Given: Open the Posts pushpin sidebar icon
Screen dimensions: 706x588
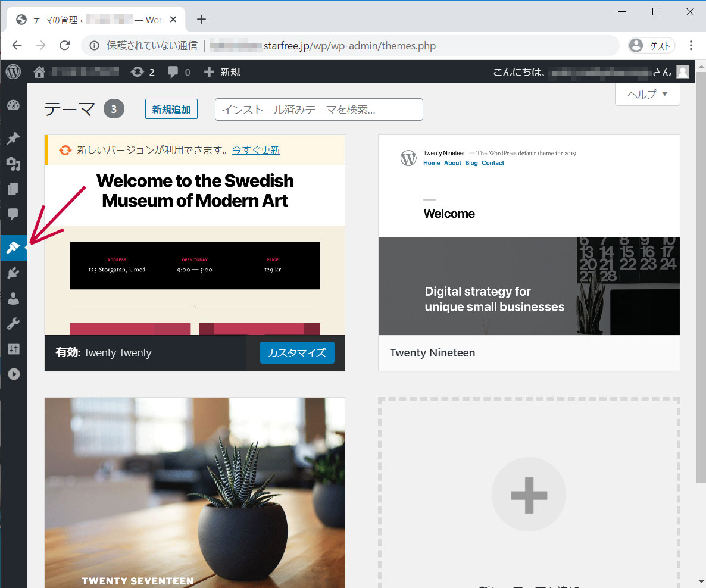Looking at the screenshot, I should 14,138.
